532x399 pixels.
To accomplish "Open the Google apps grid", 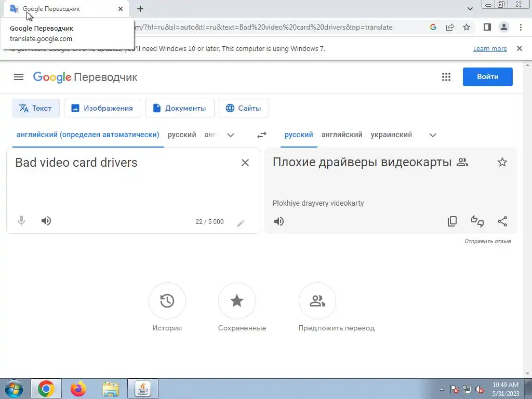I will (446, 77).
